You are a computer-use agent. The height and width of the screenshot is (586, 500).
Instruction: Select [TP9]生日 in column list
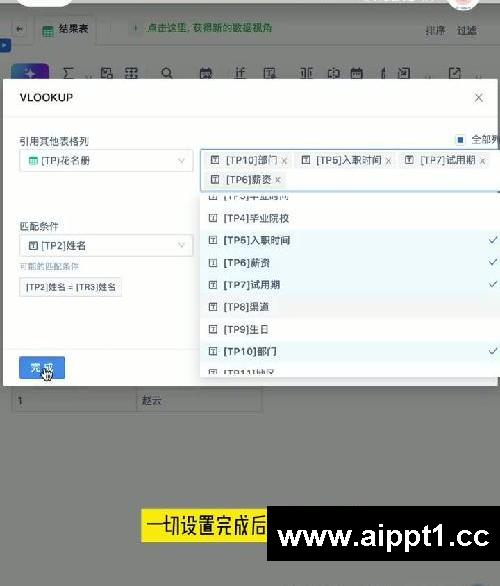click(x=350, y=329)
